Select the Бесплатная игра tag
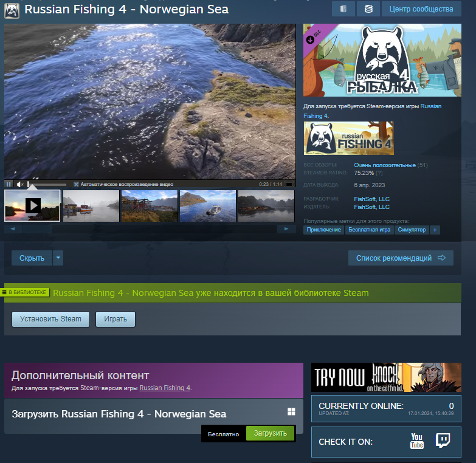 [x=369, y=230]
